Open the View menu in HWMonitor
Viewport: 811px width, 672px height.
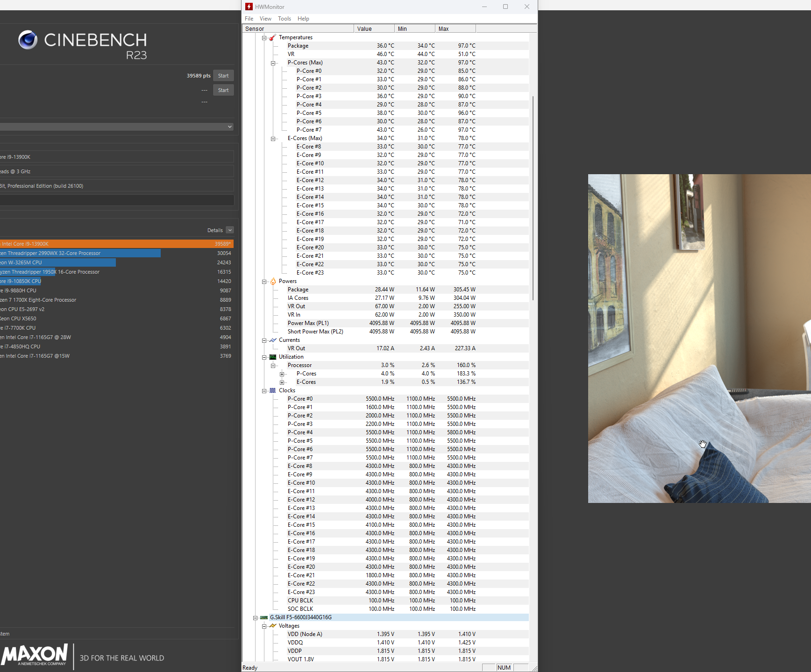[x=265, y=19]
